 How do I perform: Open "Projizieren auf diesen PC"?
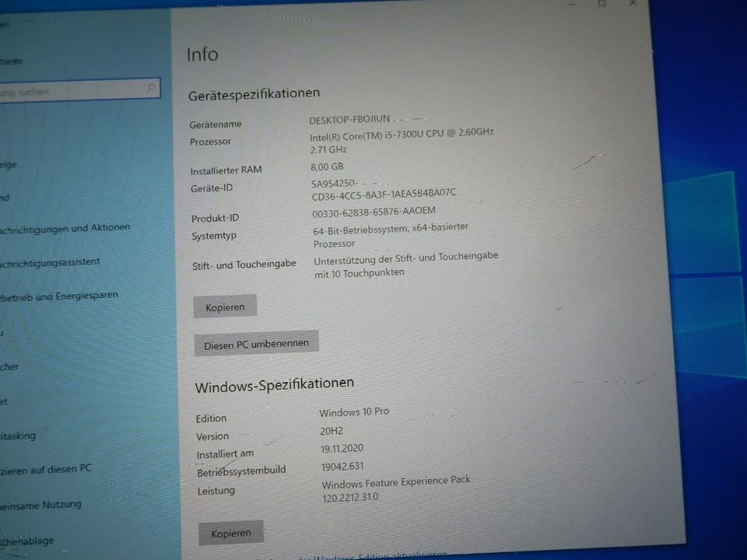[x=46, y=468]
